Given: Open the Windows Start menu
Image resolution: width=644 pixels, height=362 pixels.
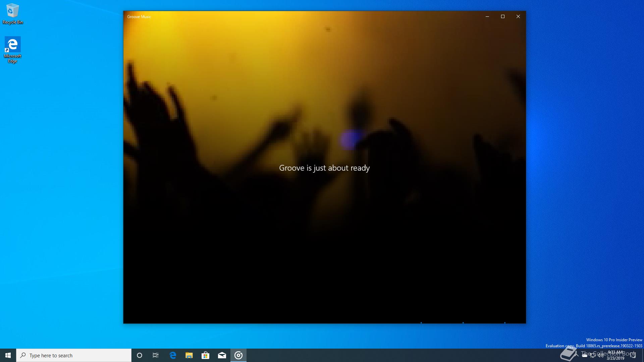Looking at the screenshot, I should (x=8, y=355).
